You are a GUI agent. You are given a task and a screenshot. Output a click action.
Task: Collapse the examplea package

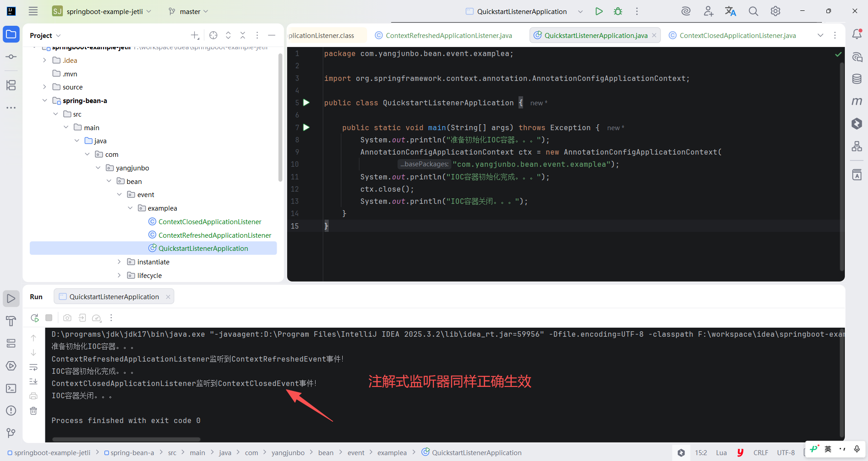coord(130,208)
